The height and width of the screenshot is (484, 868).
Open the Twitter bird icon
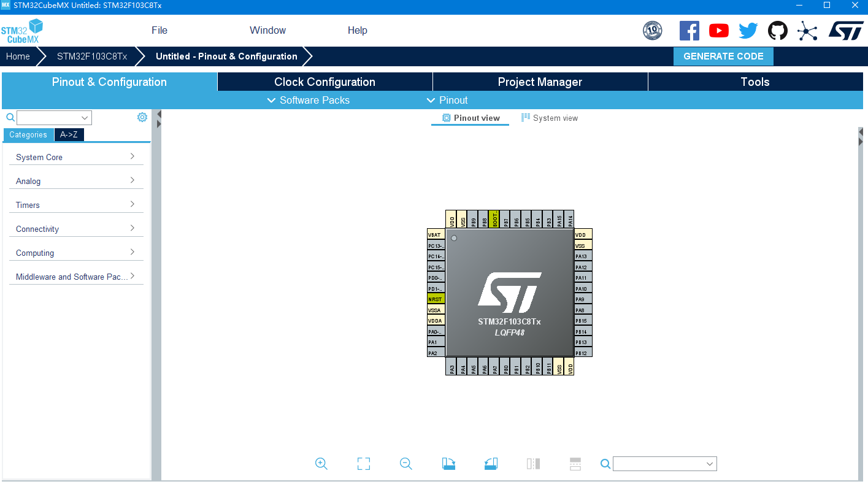pyautogui.click(x=748, y=31)
